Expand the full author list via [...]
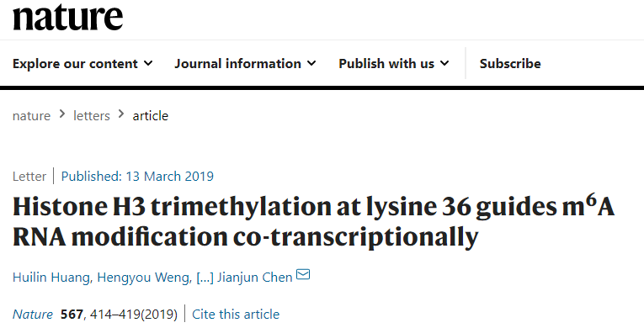Viewport: 644px width, 328px height. coord(205,278)
